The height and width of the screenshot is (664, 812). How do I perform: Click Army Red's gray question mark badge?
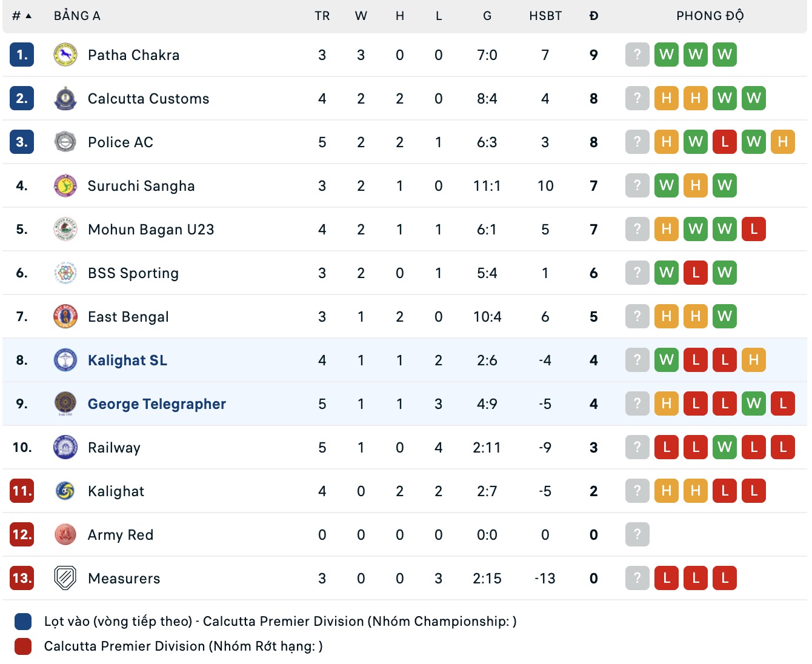[x=637, y=535]
